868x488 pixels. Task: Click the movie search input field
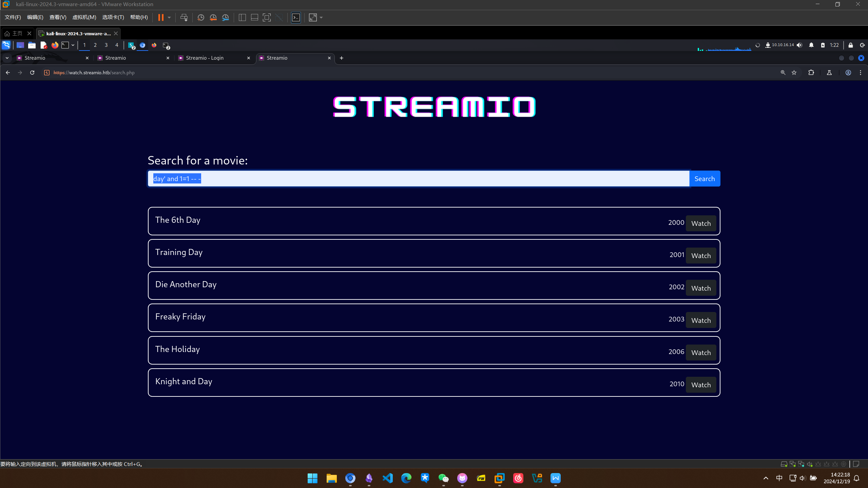418,179
